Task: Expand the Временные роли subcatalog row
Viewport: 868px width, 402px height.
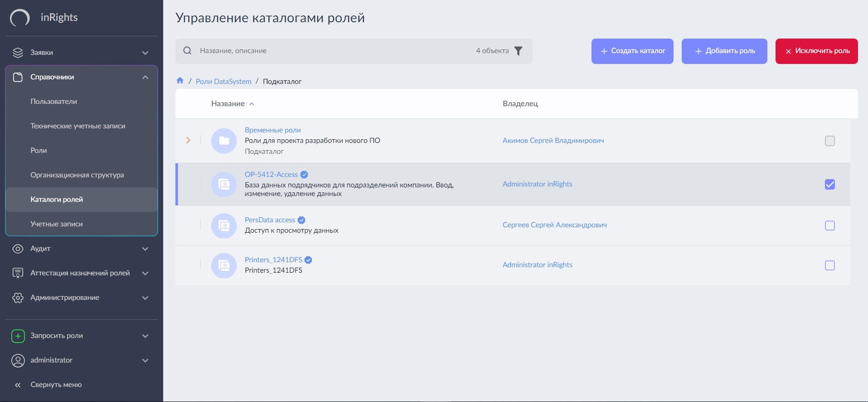Action: (x=188, y=140)
